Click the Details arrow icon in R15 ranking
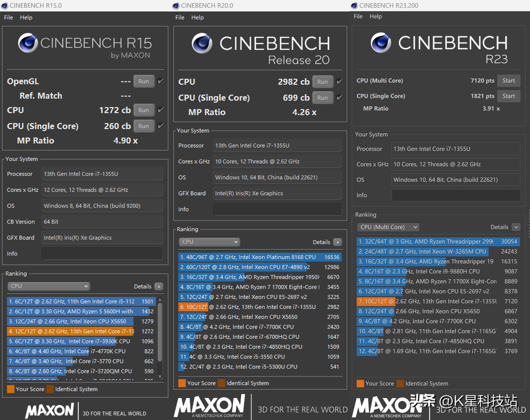 (159, 286)
